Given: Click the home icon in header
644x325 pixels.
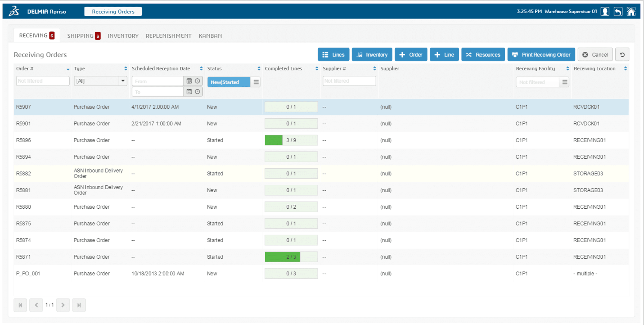Looking at the screenshot, I should tap(631, 12).
